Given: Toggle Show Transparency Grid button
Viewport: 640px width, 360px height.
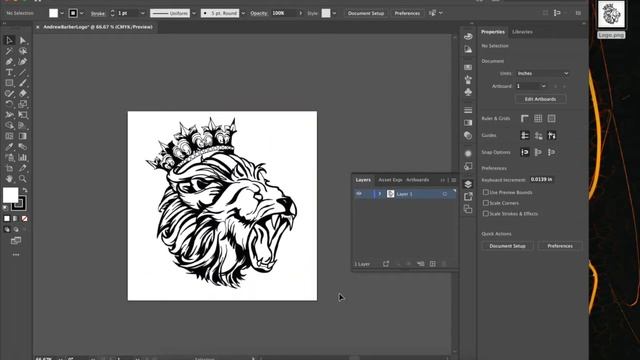Looking at the screenshot, I should (x=551, y=118).
